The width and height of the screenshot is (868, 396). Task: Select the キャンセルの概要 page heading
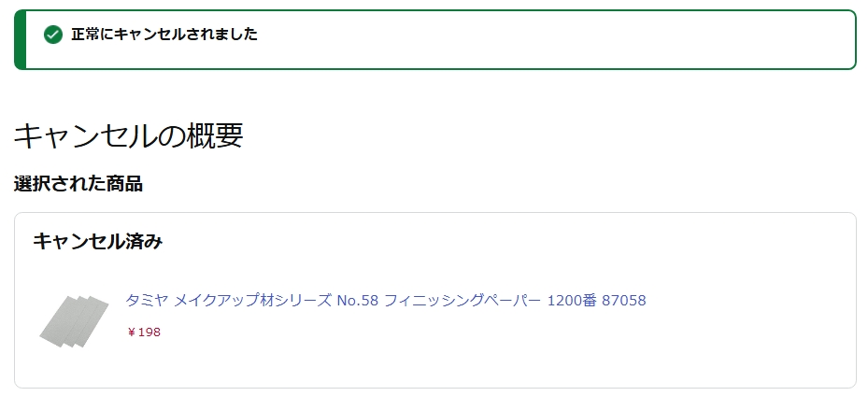[128, 135]
